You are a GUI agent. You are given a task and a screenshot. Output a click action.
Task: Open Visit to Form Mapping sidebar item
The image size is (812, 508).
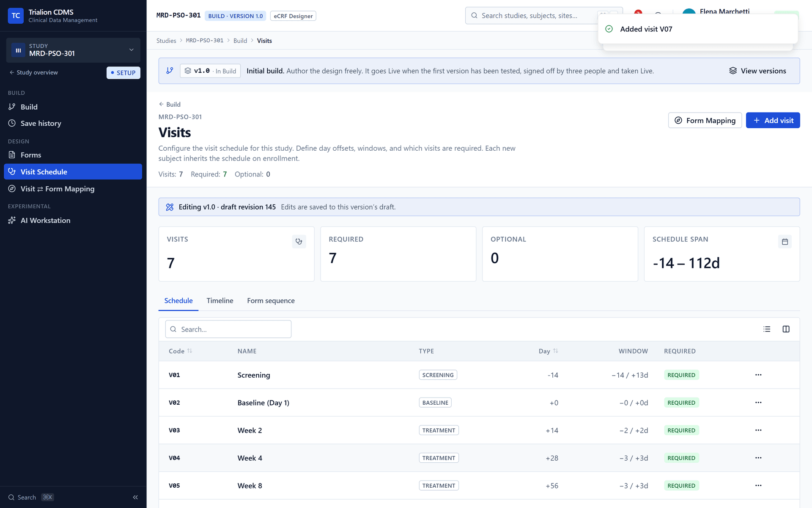coord(73,189)
